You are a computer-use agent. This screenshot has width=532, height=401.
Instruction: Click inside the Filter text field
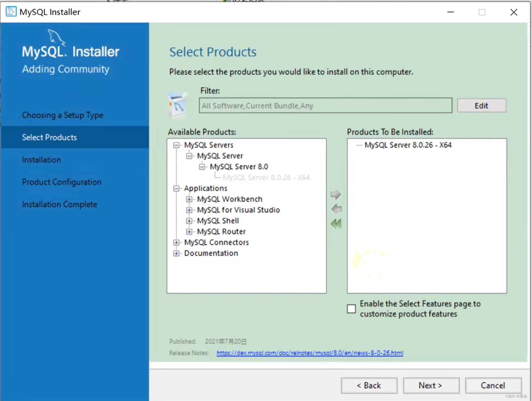pos(325,105)
